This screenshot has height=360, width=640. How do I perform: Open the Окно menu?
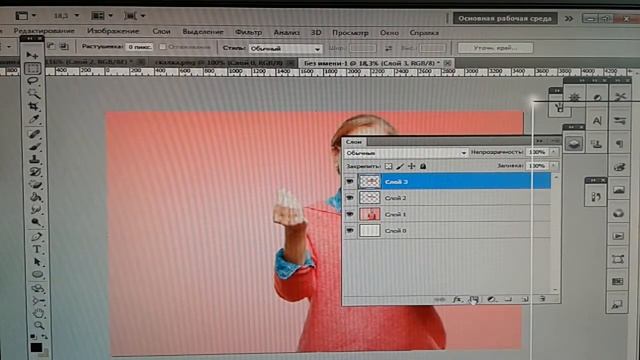point(389,33)
